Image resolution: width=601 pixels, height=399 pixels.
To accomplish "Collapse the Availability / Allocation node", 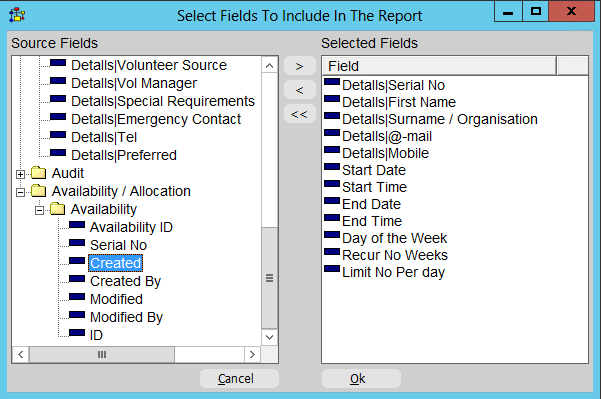I will click(20, 192).
